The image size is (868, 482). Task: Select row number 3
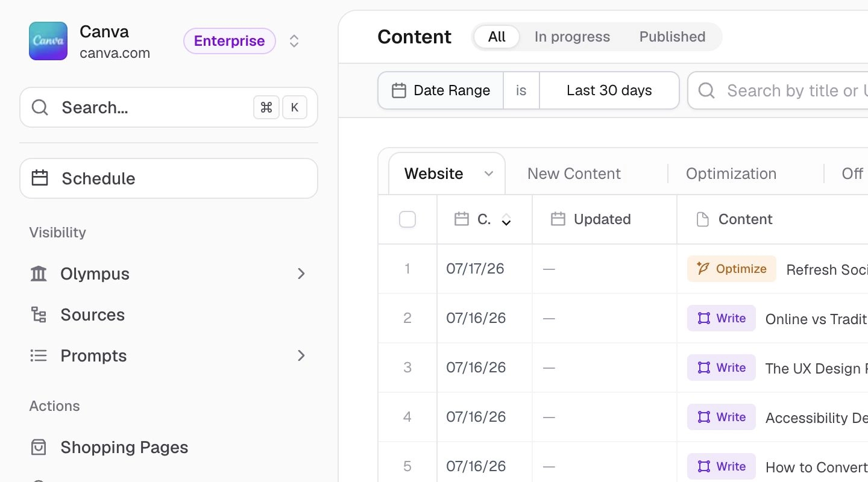pyautogui.click(x=407, y=368)
